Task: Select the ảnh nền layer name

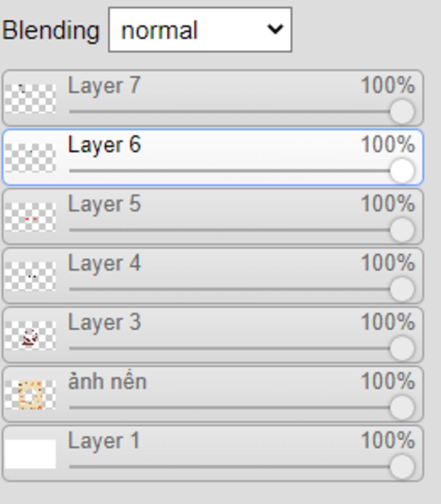Action: [x=107, y=381]
